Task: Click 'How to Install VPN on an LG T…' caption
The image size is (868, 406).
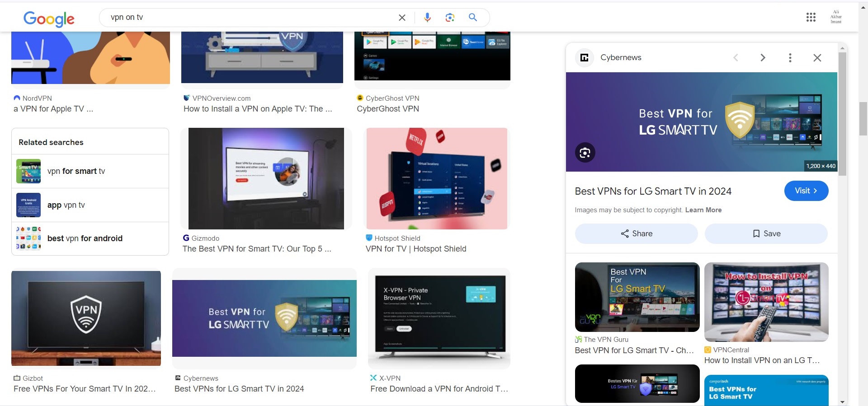Action: point(762,360)
